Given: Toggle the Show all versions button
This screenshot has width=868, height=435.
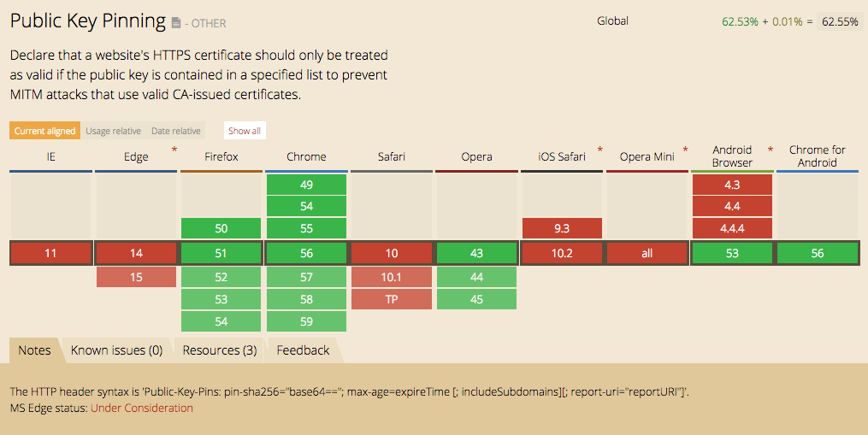Looking at the screenshot, I should point(245,131).
